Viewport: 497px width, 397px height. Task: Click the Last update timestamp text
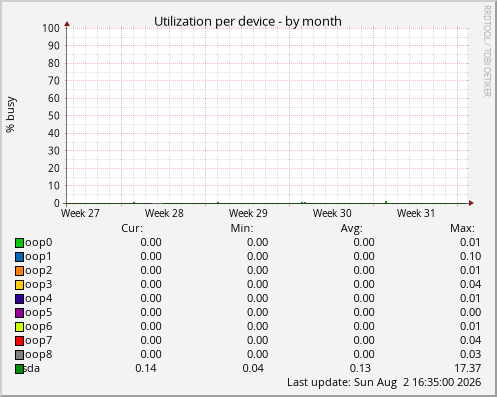click(x=384, y=382)
